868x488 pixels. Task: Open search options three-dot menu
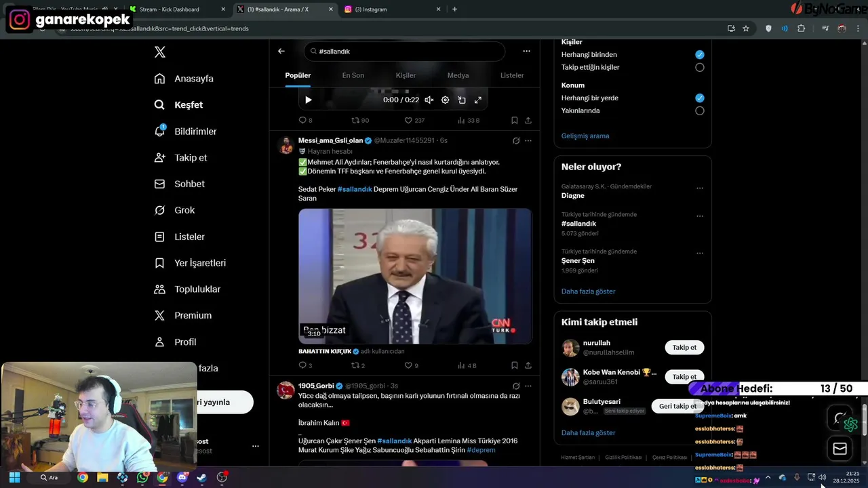click(526, 51)
